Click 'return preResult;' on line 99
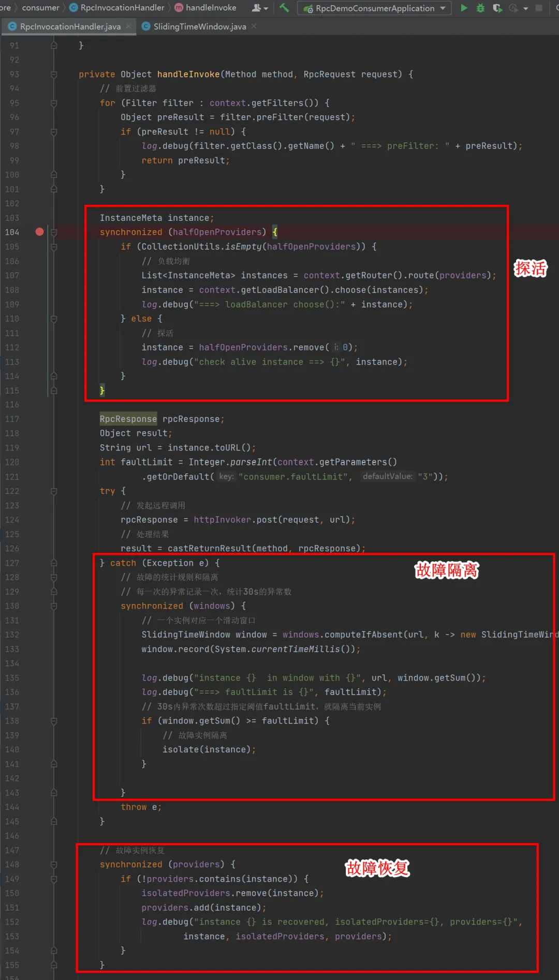The height and width of the screenshot is (980, 559). point(185,160)
